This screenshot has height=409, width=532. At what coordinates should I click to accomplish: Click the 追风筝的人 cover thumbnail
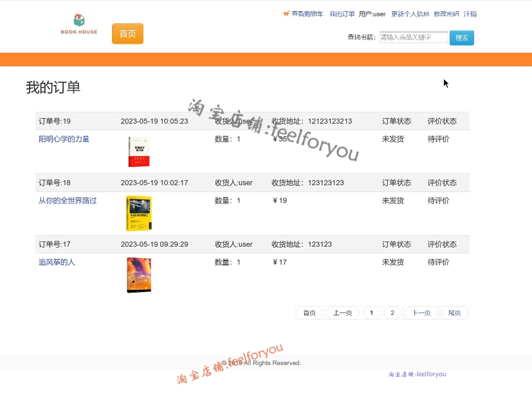(x=139, y=275)
